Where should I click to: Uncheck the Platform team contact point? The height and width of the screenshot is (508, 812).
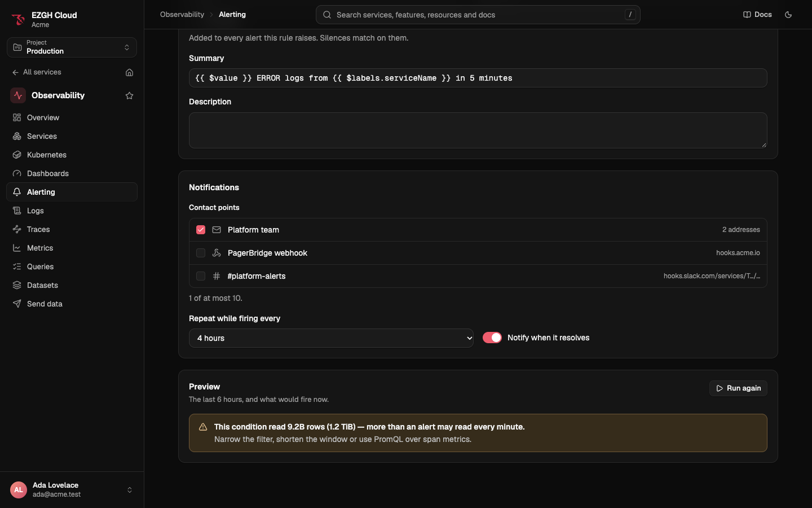coord(201,230)
